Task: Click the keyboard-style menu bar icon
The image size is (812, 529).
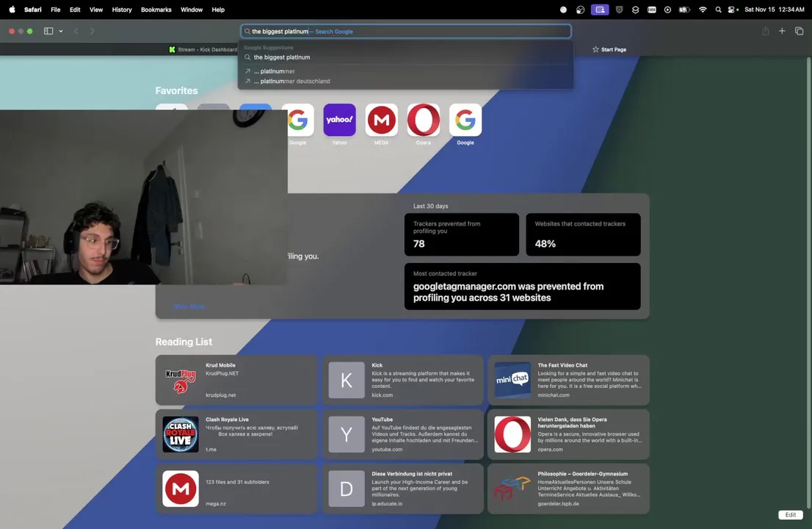Action: [x=651, y=10]
